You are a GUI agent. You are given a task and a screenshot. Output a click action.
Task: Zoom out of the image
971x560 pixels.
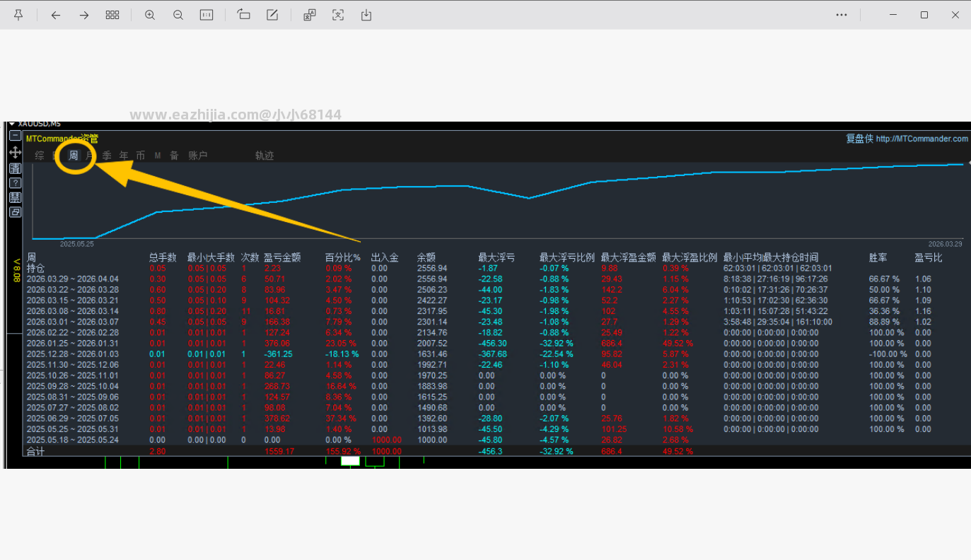(x=178, y=15)
